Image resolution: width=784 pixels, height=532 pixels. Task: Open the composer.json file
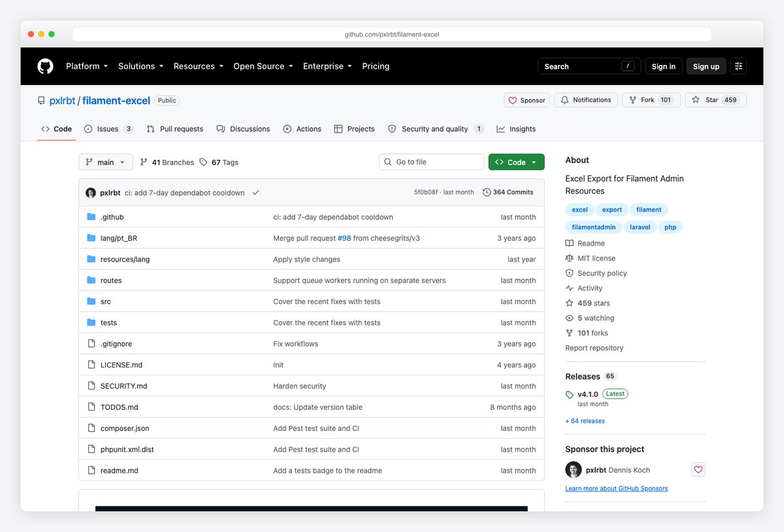tap(125, 428)
